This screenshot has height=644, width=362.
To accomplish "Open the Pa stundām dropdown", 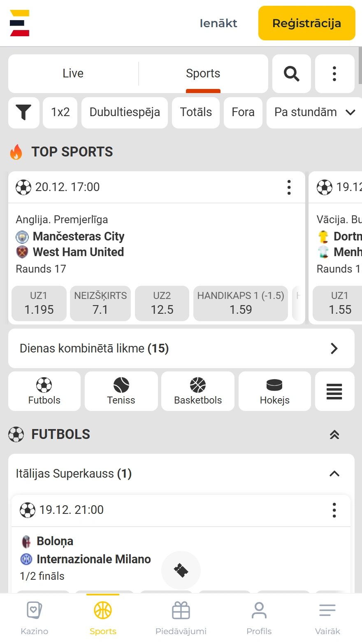I will 314,112.
